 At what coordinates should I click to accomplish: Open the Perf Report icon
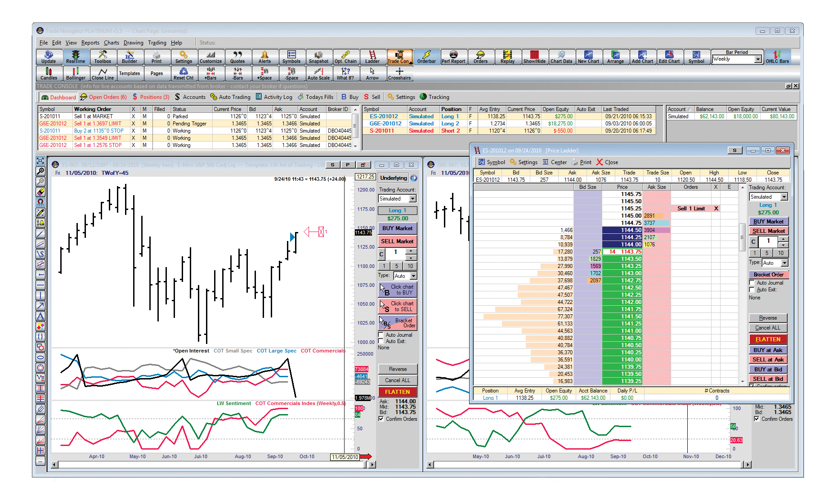click(x=453, y=57)
